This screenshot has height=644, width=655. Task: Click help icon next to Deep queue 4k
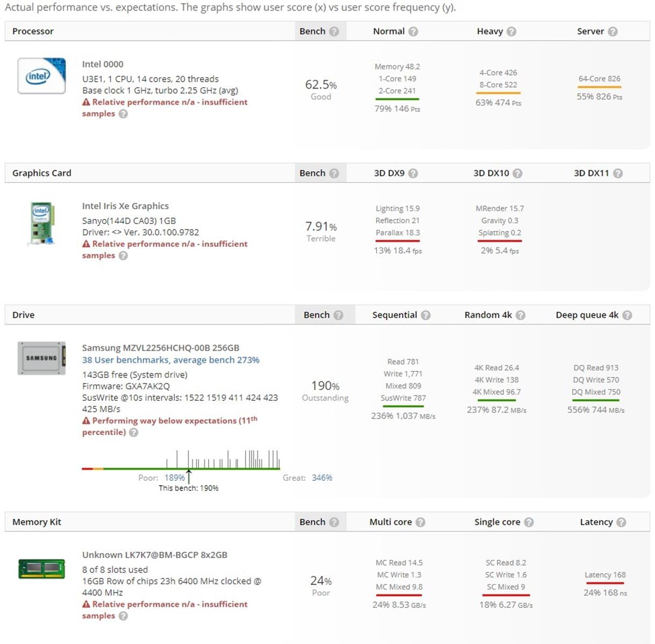pos(627,315)
